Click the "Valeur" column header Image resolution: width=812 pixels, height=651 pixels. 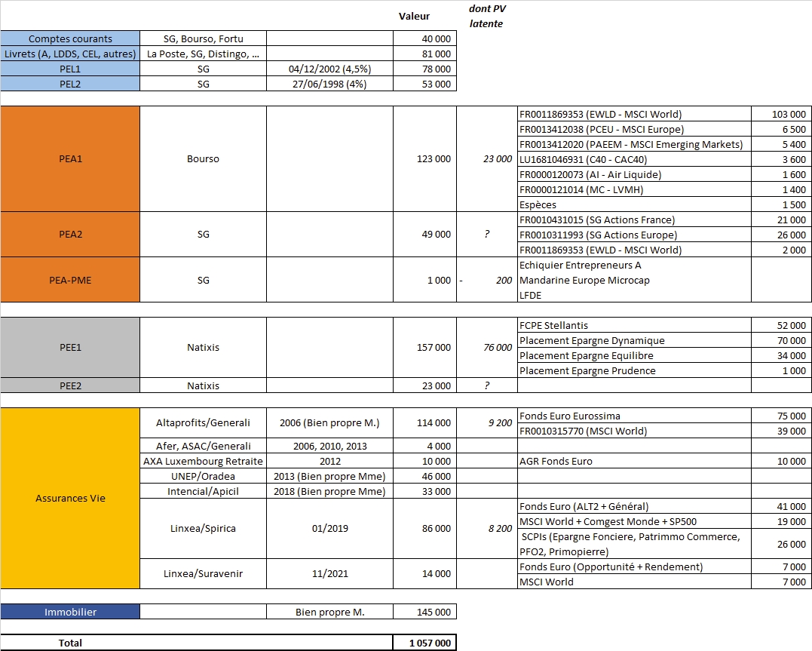[x=414, y=16]
